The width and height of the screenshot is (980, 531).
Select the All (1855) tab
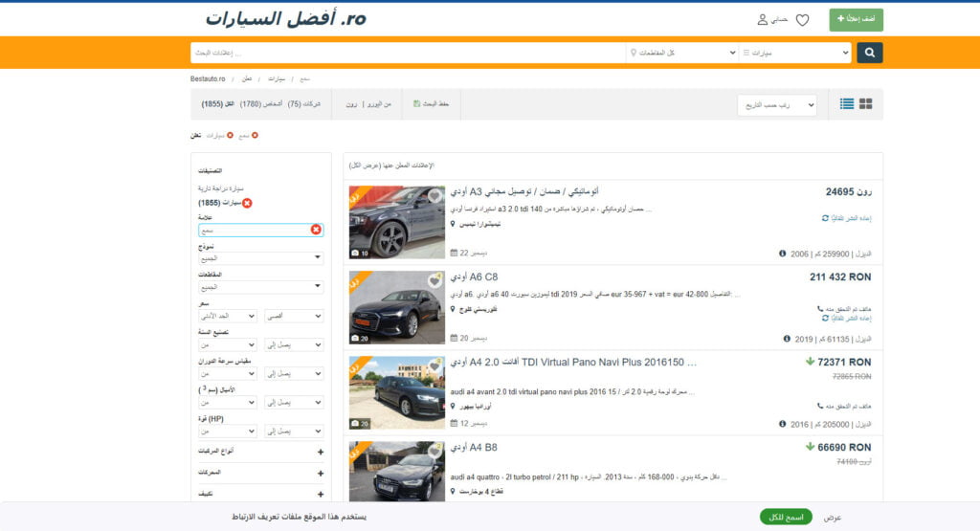(x=217, y=103)
